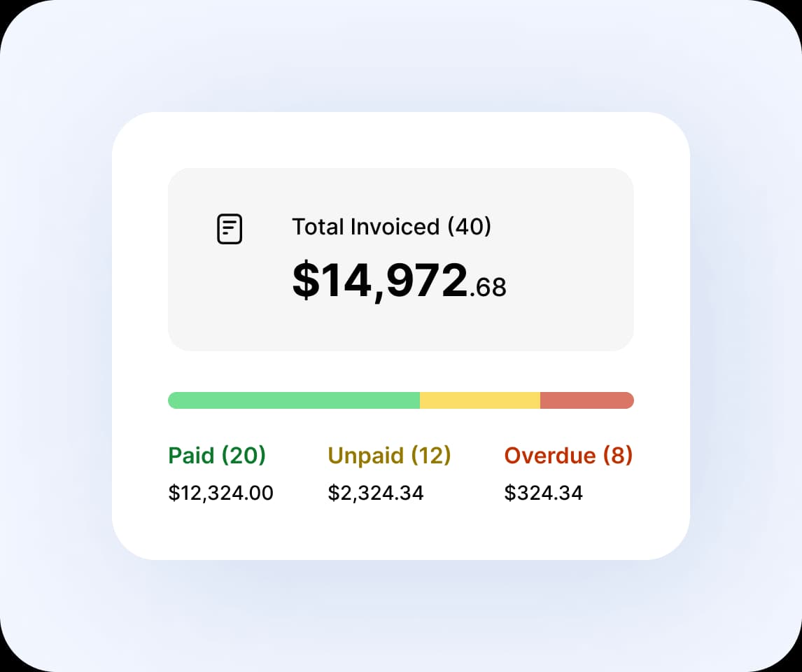This screenshot has width=802, height=672.
Task: Click the $2,324.34 unpaid amount
Action: [x=376, y=493]
